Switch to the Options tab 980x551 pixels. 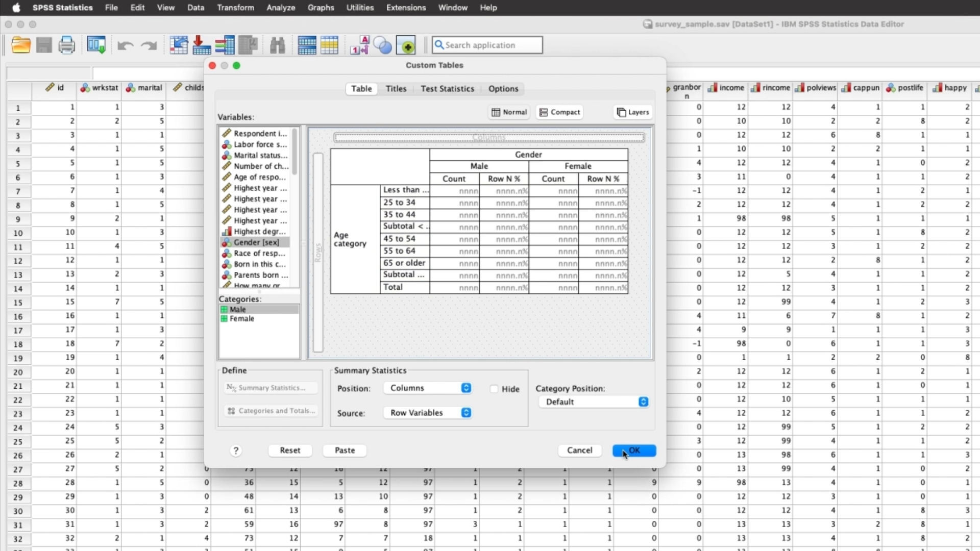pyautogui.click(x=503, y=89)
